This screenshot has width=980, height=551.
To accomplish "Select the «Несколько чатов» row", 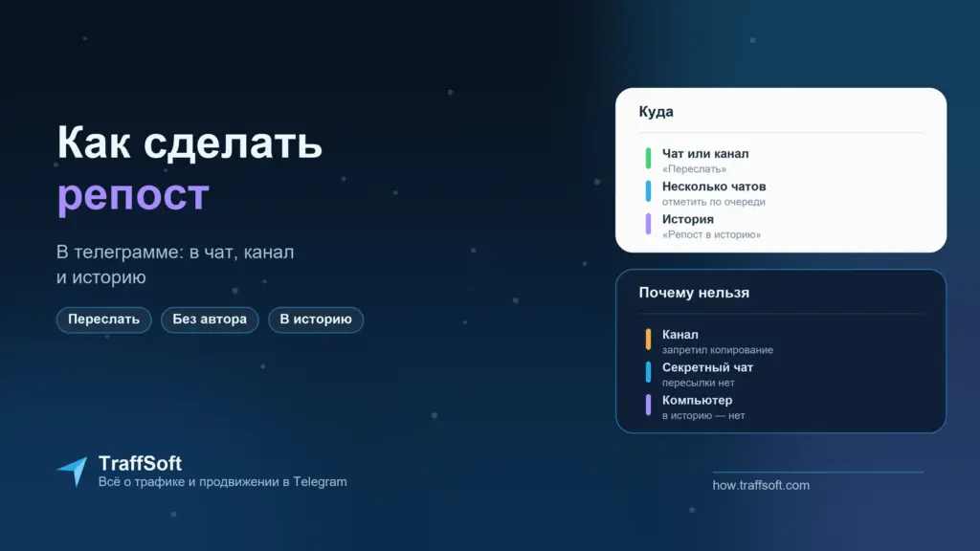I will coord(705,193).
